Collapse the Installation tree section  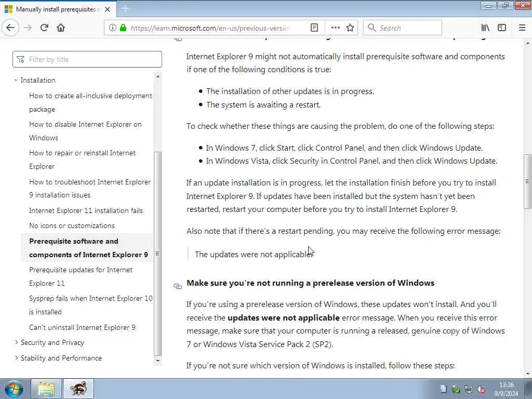pos(16,80)
